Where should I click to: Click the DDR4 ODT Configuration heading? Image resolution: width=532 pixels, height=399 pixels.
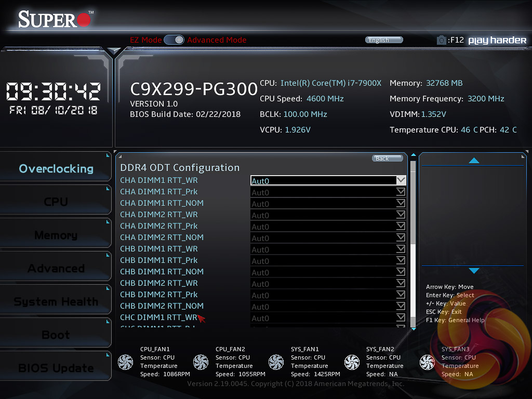tap(180, 168)
